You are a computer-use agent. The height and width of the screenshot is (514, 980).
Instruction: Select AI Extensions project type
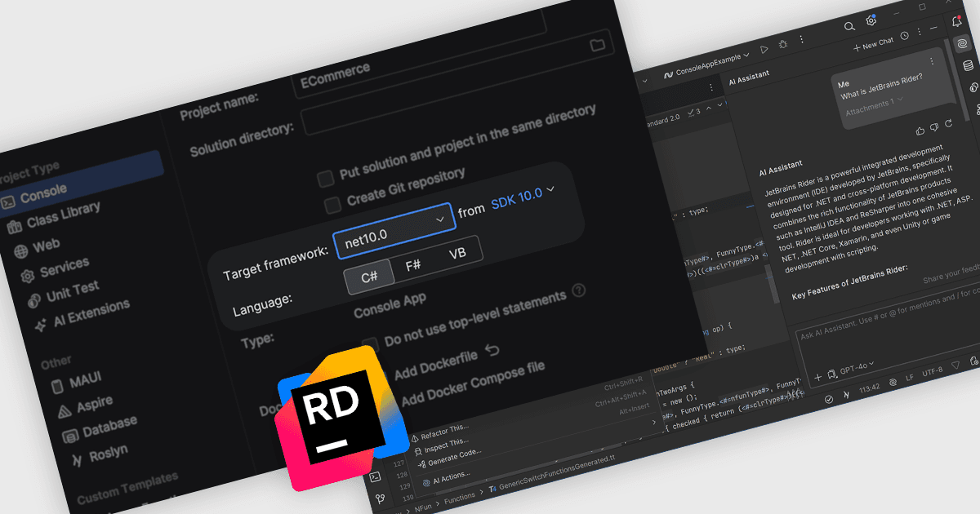[81, 315]
